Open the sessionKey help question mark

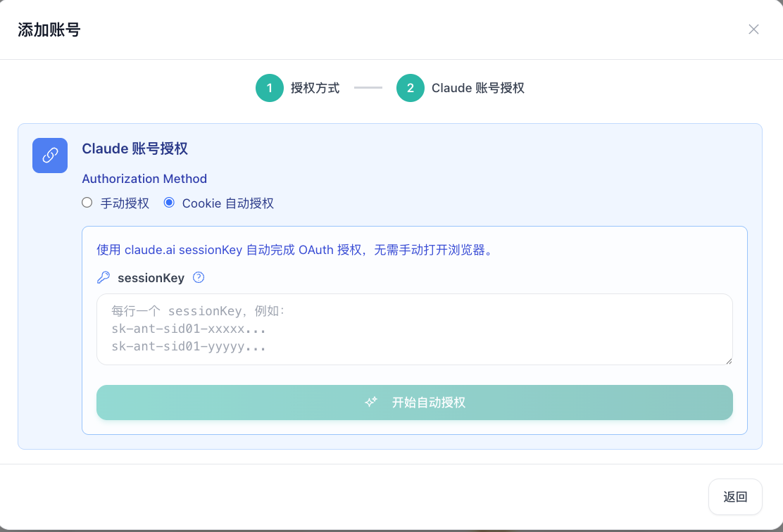[199, 277]
